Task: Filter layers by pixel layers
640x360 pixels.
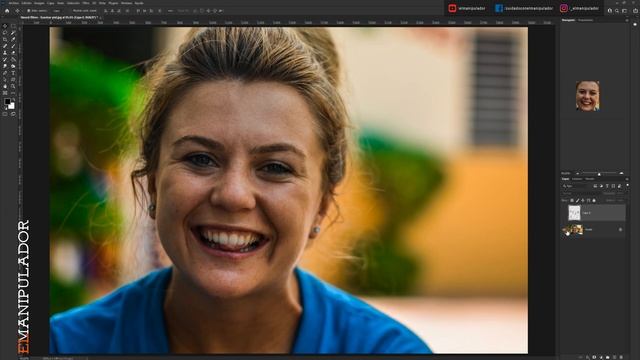Action: pos(595,186)
